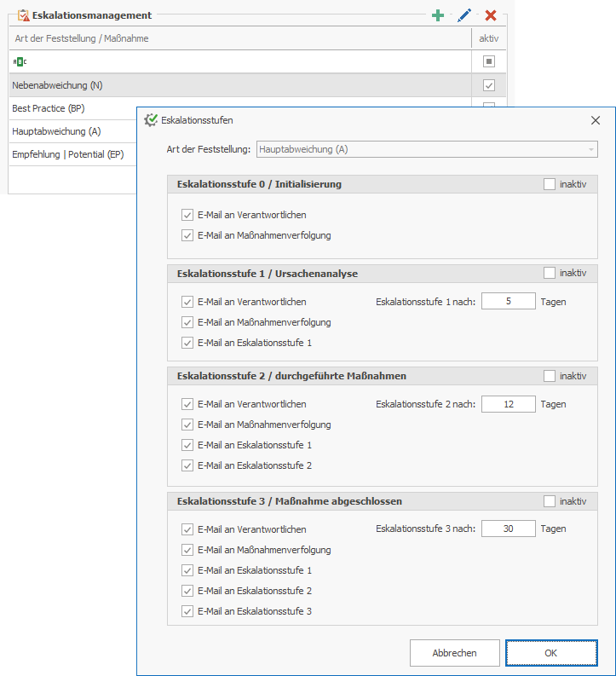The width and height of the screenshot is (616, 676).
Task: Click the green plus add icon in Eskalationsmanagement
Action: coord(438,15)
